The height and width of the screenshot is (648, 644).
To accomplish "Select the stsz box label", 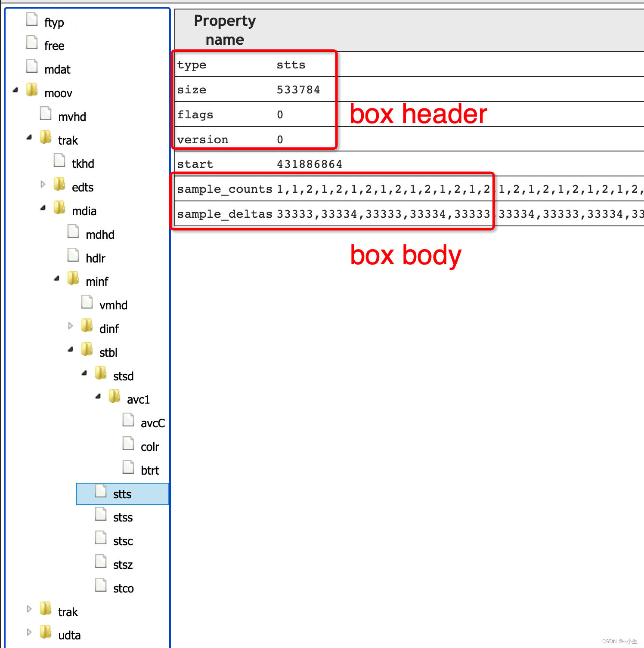I will tap(123, 565).
